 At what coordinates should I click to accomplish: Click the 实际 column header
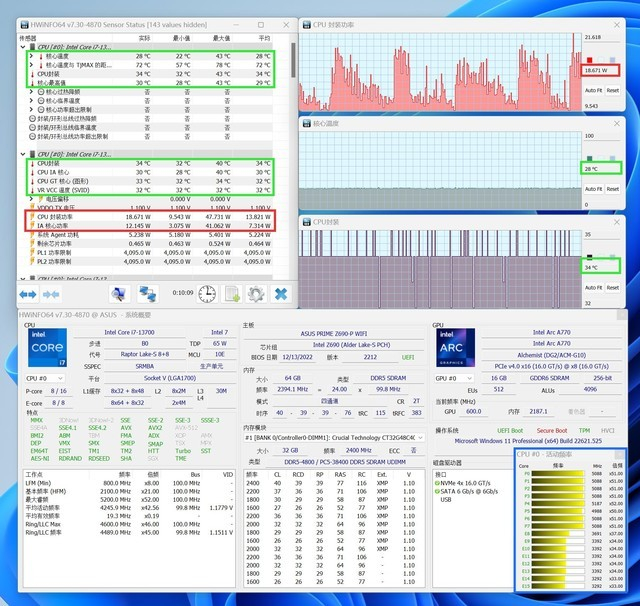pos(144,38)
